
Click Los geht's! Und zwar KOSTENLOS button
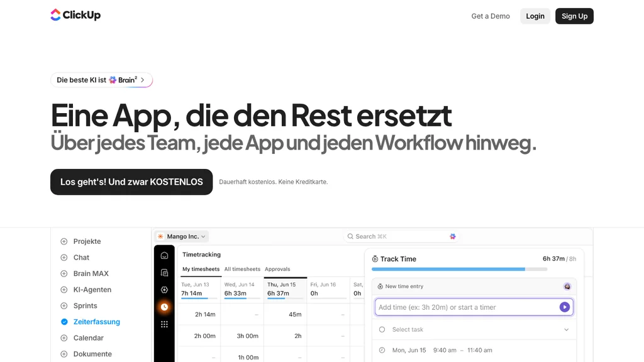131,182
